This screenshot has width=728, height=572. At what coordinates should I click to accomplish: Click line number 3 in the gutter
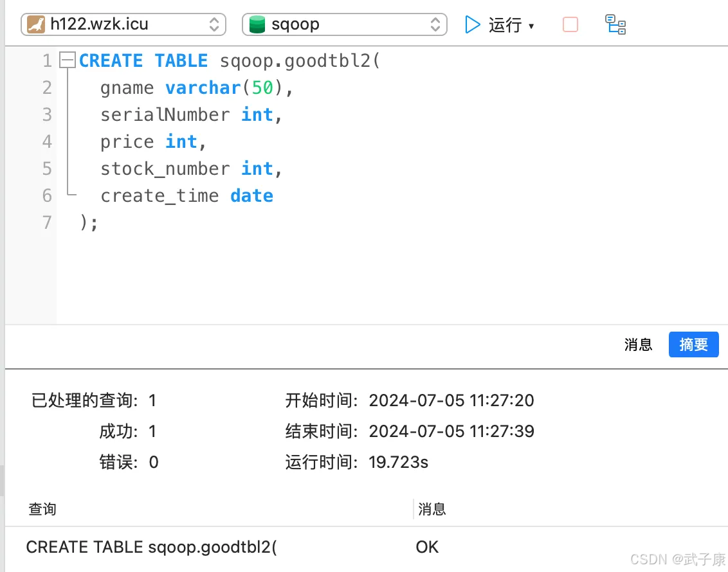[x=46, y=114]
